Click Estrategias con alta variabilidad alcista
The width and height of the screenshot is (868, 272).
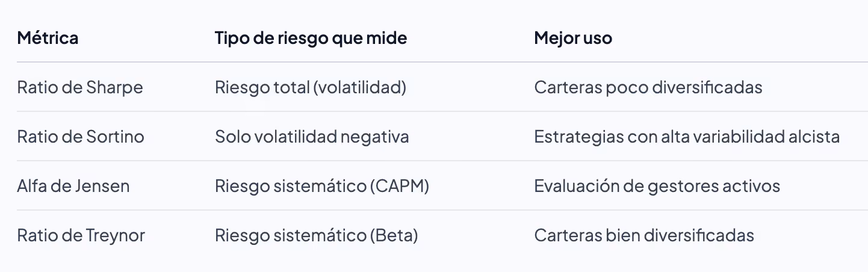(x=687, y=137)
